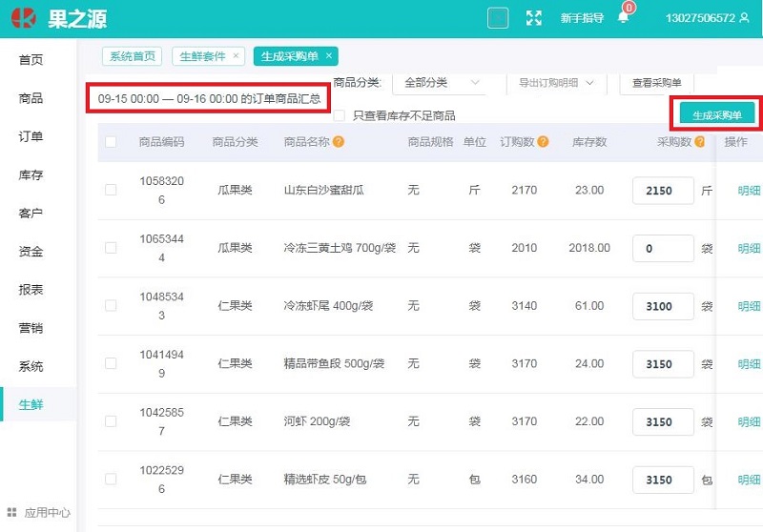The height and width of the screenshot is (532, 763).
Task: Toggle the select-all checkbox in table header
Action: [x=111, y=142]
